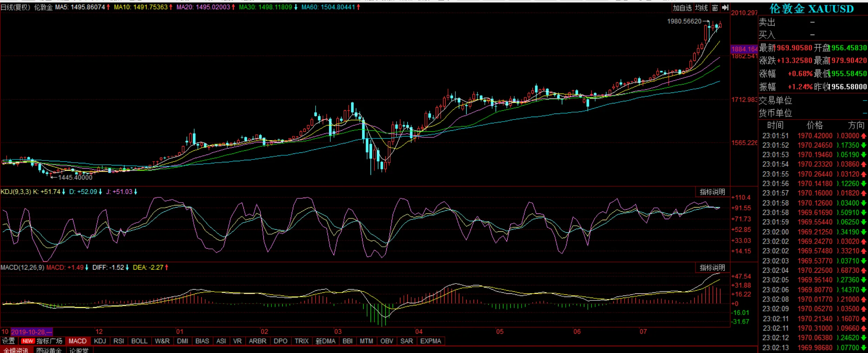868x353 pixels.
Task: Select the ASI indicator tab
Action: [x=221, y=341]
